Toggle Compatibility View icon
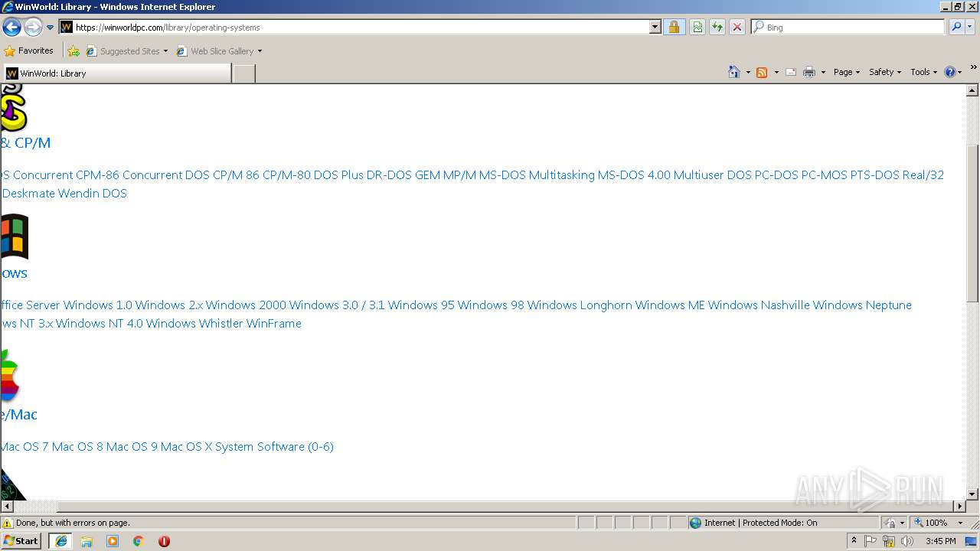Screen dimensions: 980x551 tap(697, 27)
